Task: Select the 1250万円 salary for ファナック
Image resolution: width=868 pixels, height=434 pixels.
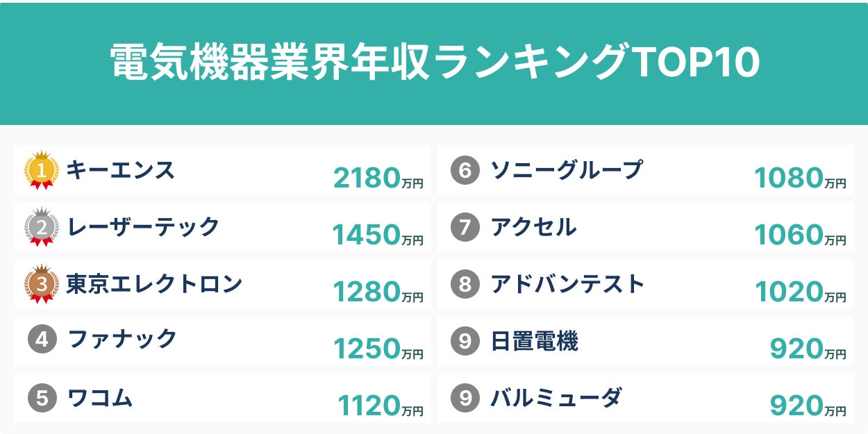Action: click(x=378, y=349)
